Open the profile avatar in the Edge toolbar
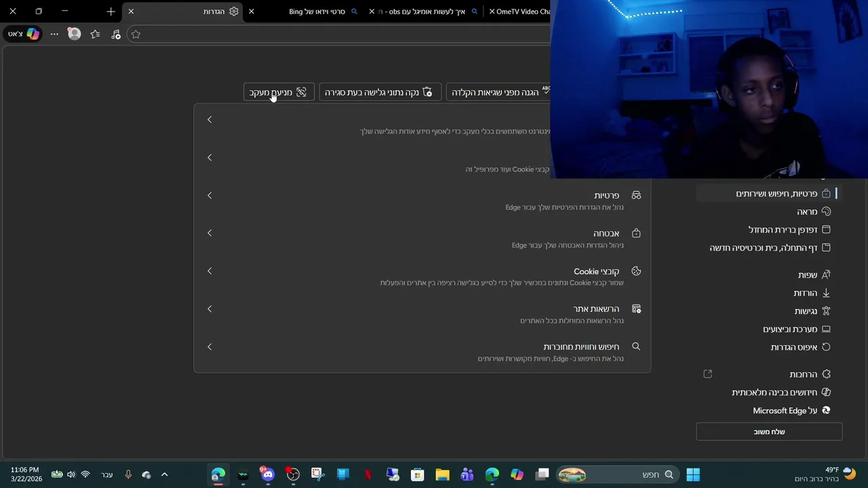This screenshot has height=488, width=868. pyautogui.click(x=75, y=34)
